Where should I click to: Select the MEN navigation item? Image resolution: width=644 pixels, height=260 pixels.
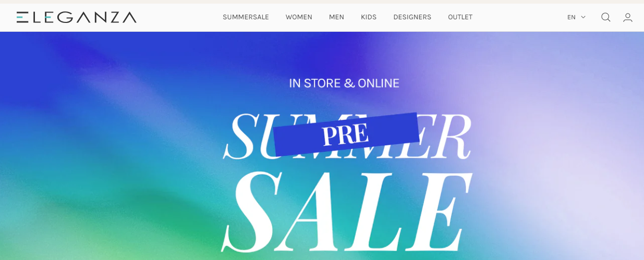click(336, 17)
